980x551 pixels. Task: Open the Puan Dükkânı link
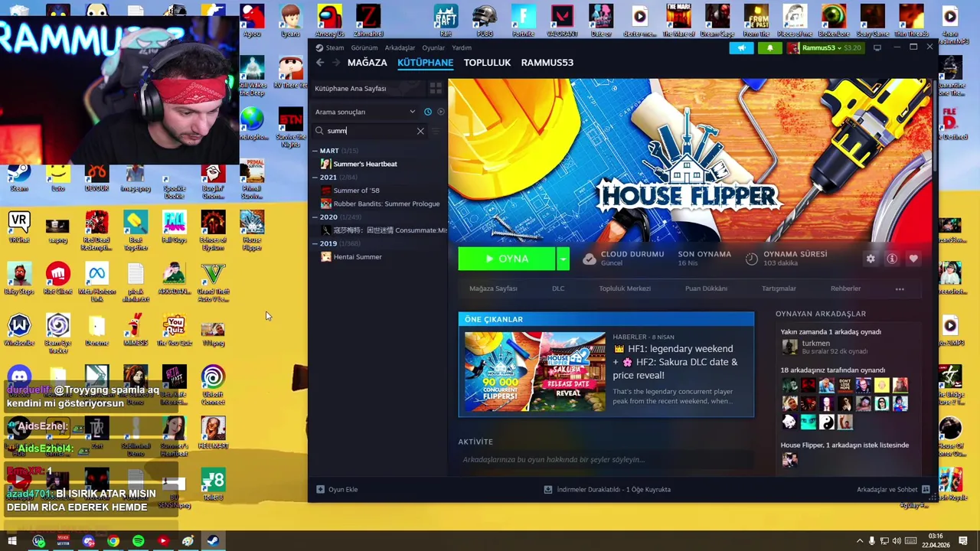point(706,289)
